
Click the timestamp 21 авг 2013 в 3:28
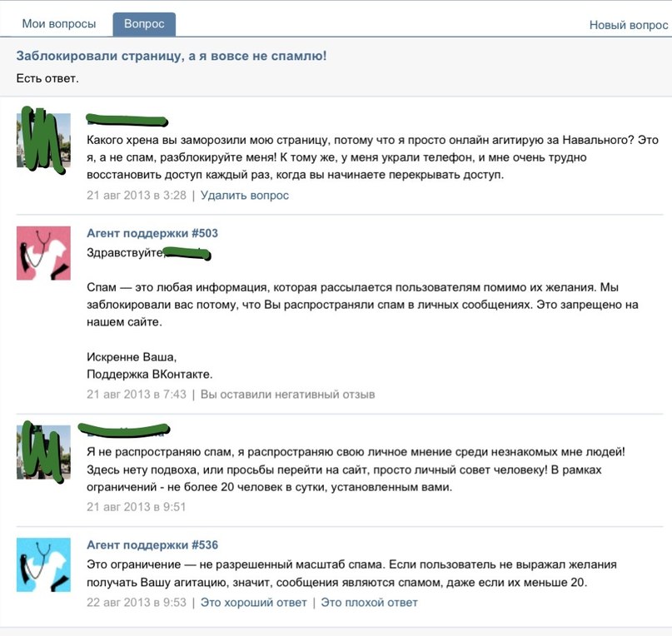(x=137, y=195)
